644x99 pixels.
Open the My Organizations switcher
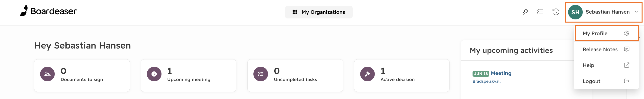pos(319,12)
